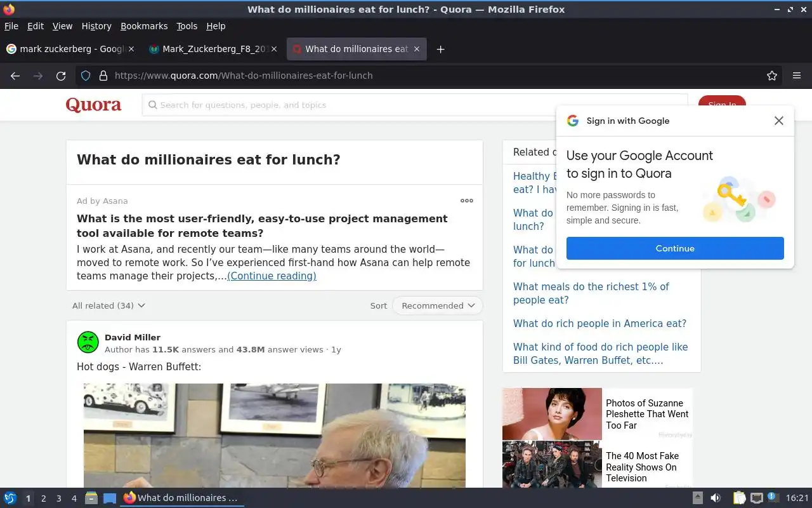Open the Bookmarks menu

(x=144, y=26)
